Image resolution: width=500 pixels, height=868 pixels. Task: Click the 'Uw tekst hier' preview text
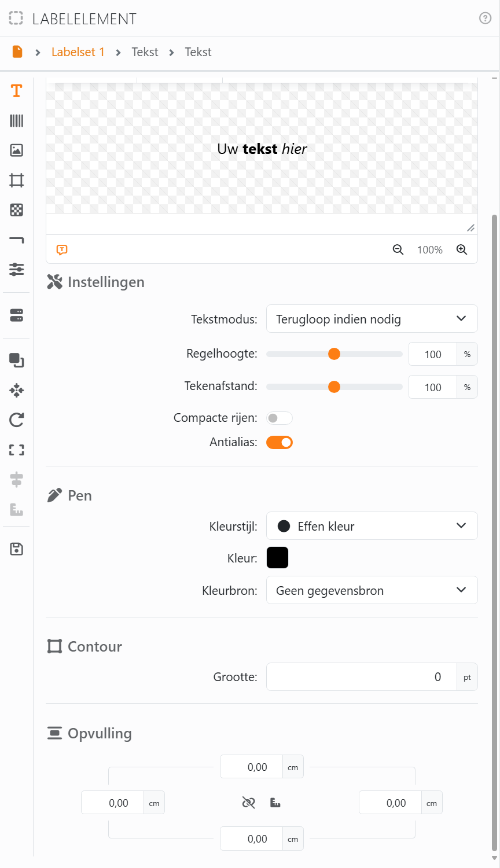tap(262, 149)
